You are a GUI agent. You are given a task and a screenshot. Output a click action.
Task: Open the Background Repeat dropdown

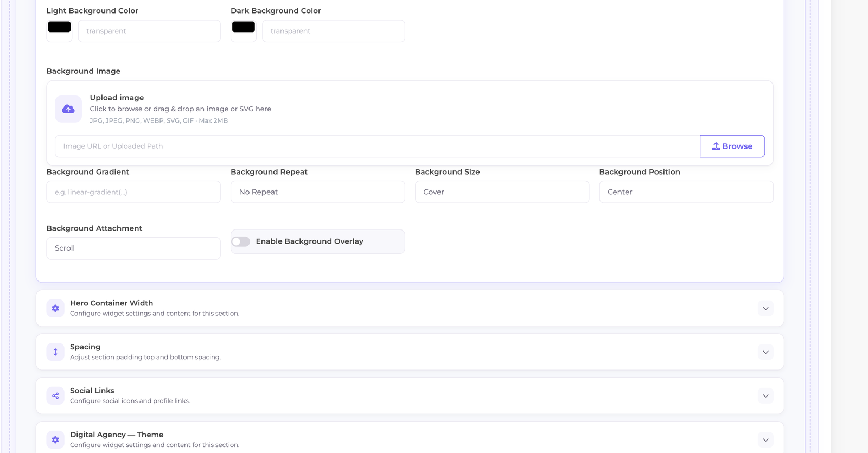point(318,192)
